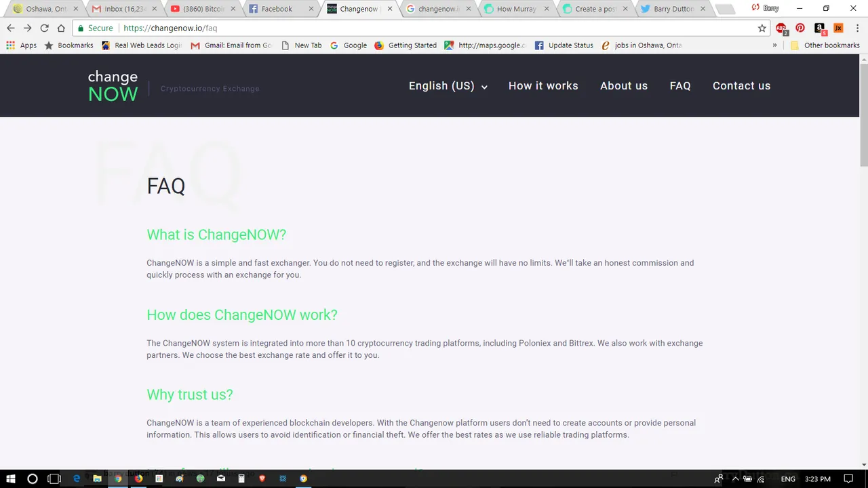The image size is (868, 488).
Task: Open the Google bookmark
Action: 349,45
